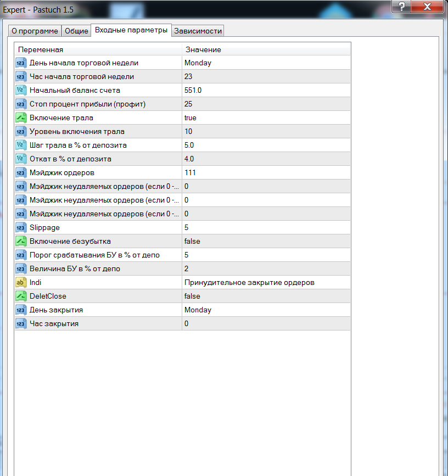The width and height of the screenshot is (448, 476).
Task: Click integer icon for Час начала торговой недели
Action: click(21, 76)
